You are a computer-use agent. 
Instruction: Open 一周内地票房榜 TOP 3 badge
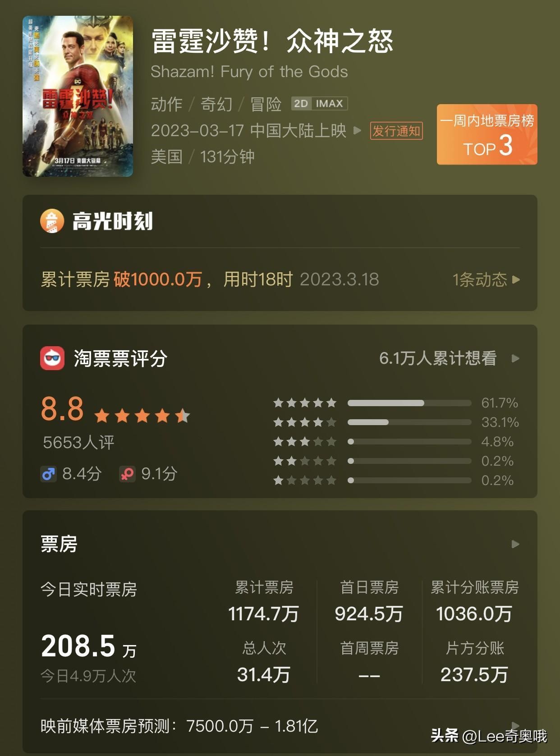pyautogui.click(x=487, y=134)
